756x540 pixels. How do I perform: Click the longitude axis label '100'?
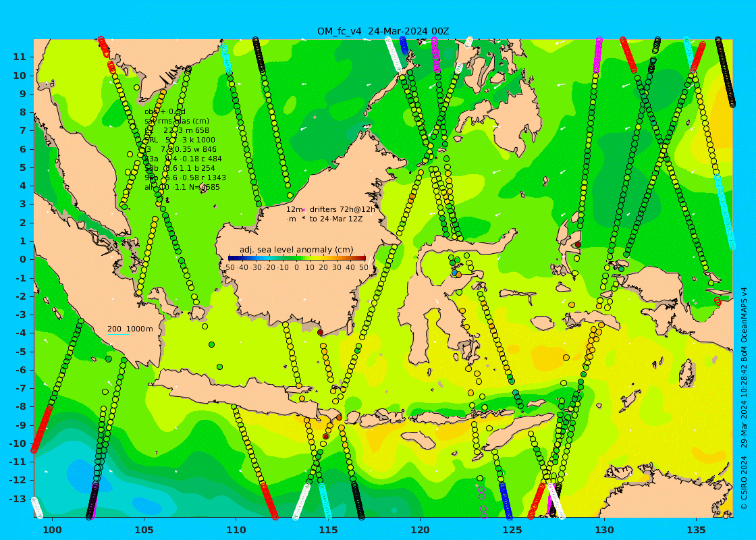[x=52, y=531]
